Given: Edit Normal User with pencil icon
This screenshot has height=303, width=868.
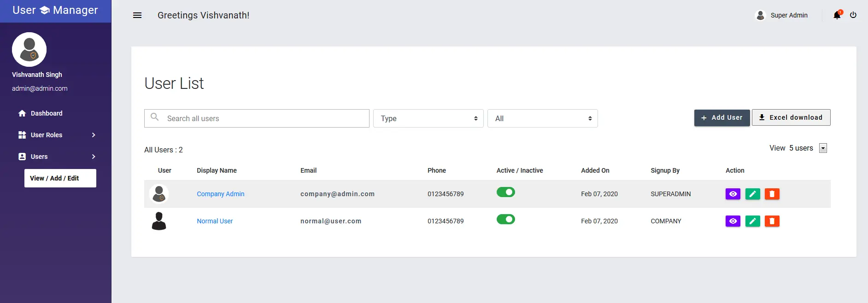Looking at the screenshot, I should tap(752, 221).
